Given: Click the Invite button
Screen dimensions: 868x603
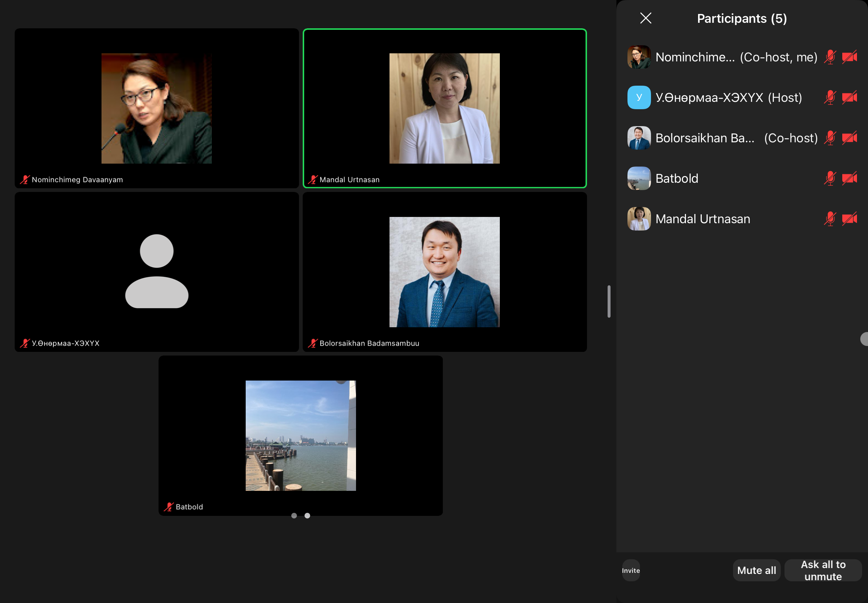Looking at the screenshot, I should tap(631, 570).
